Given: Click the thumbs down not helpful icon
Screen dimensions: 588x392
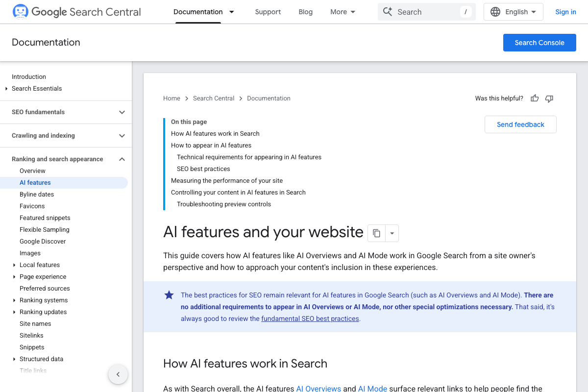Looking at the screenshot, I should click(549, 98).
